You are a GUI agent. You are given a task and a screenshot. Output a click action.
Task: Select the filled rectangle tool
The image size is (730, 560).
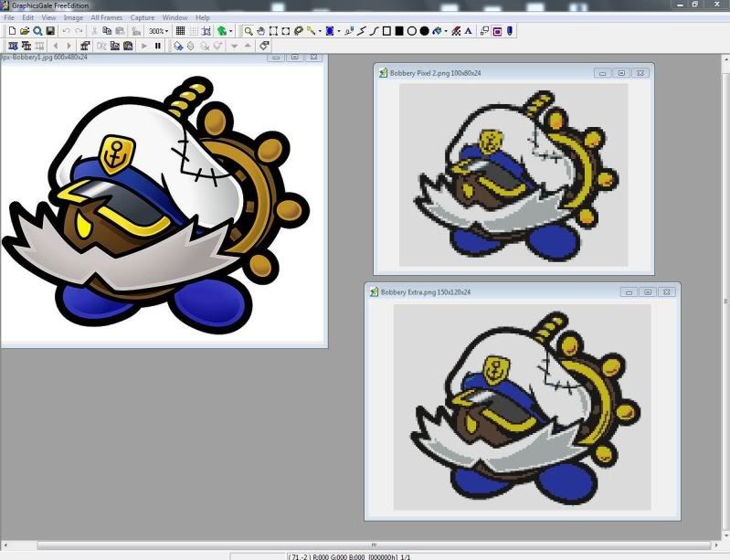coord(399,31)
